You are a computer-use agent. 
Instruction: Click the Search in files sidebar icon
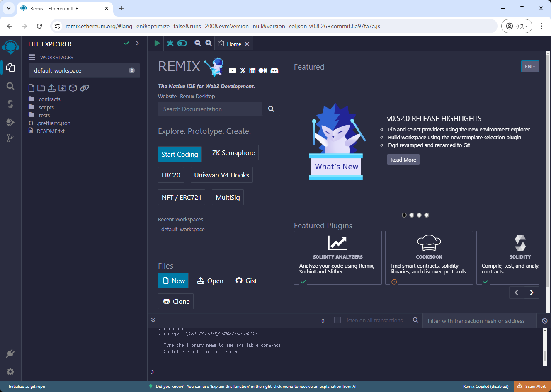point(10,86)
